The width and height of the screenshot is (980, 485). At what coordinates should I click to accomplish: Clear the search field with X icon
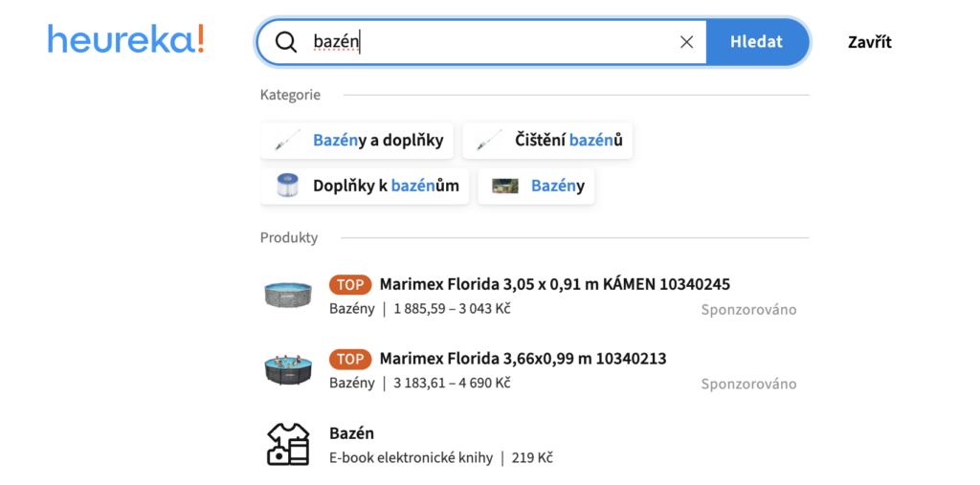coord(686,42)
